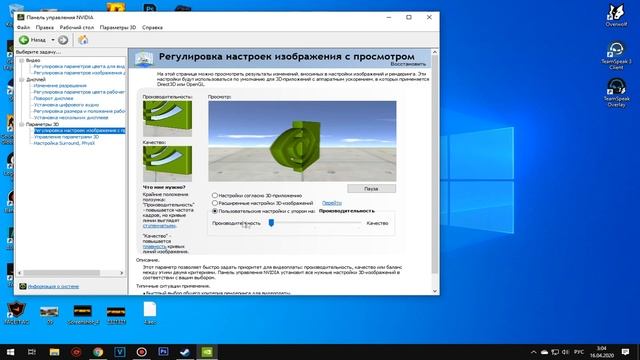Click the плавность hyperlink

click(x=154, y=247)
